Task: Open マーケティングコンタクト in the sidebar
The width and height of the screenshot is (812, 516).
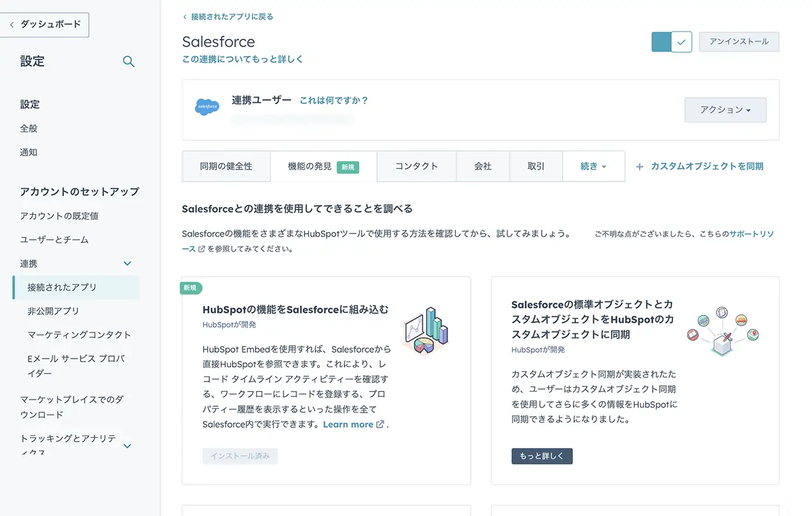Action: (79, 335)
